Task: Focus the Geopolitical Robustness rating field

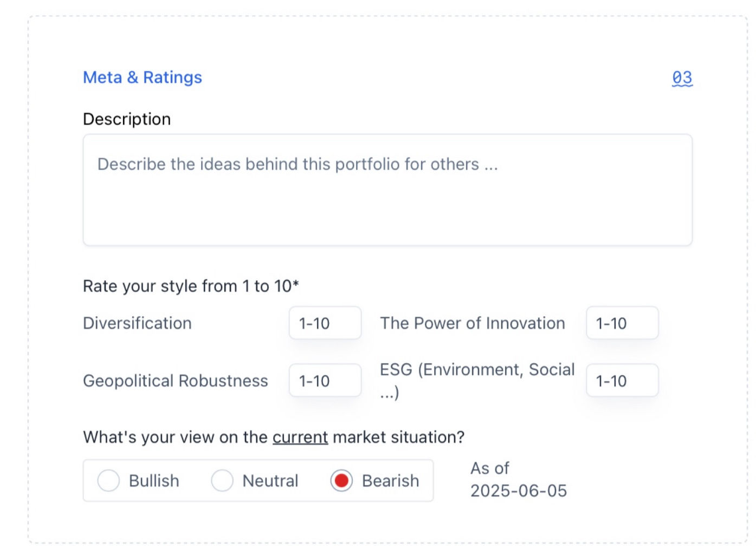Action: [x=325, y=381]
